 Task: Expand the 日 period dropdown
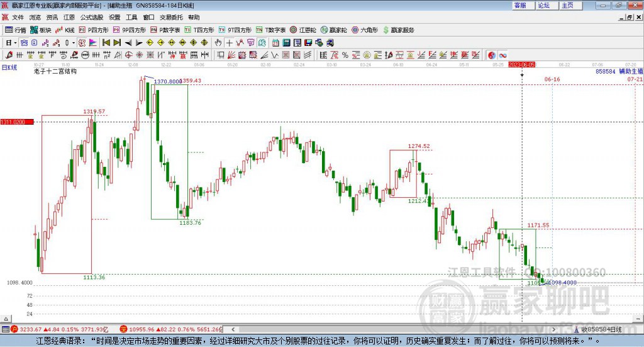coord(16,43)
